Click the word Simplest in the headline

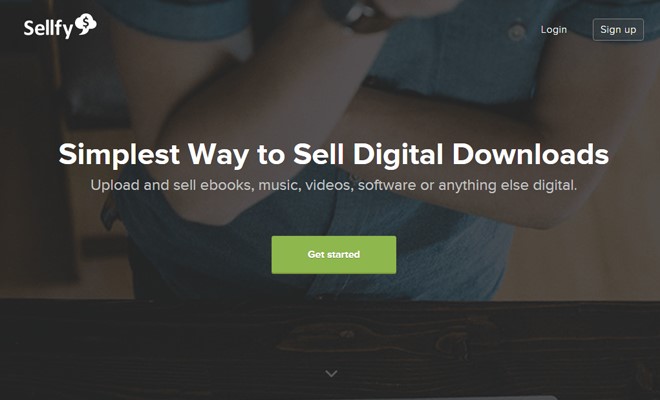[x=119, y=155]
